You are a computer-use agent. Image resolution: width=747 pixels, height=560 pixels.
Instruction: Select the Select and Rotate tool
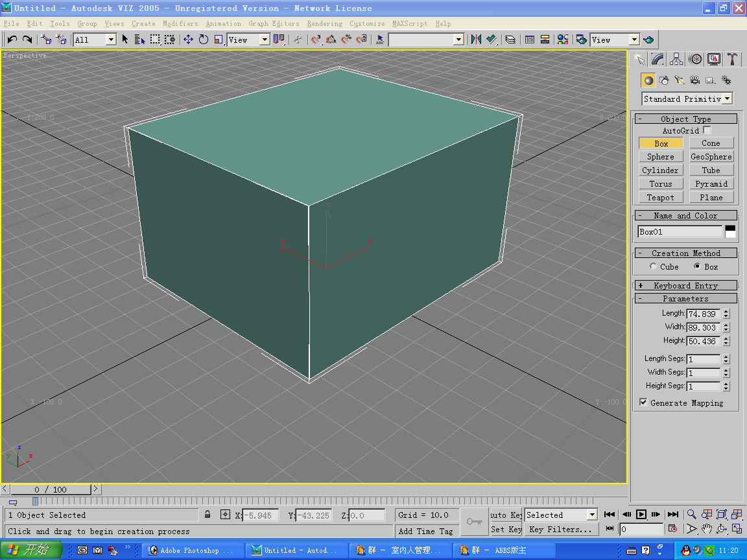(204, 40)
